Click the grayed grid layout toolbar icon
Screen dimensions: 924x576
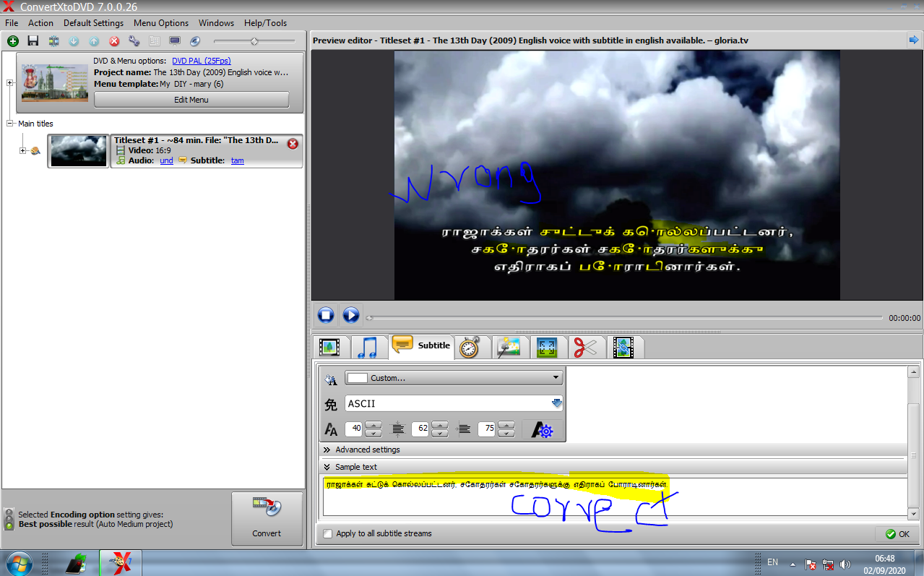click(x=155, y=41)
